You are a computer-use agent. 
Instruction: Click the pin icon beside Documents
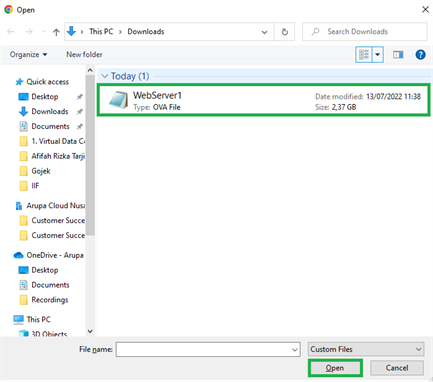[79, 127]
